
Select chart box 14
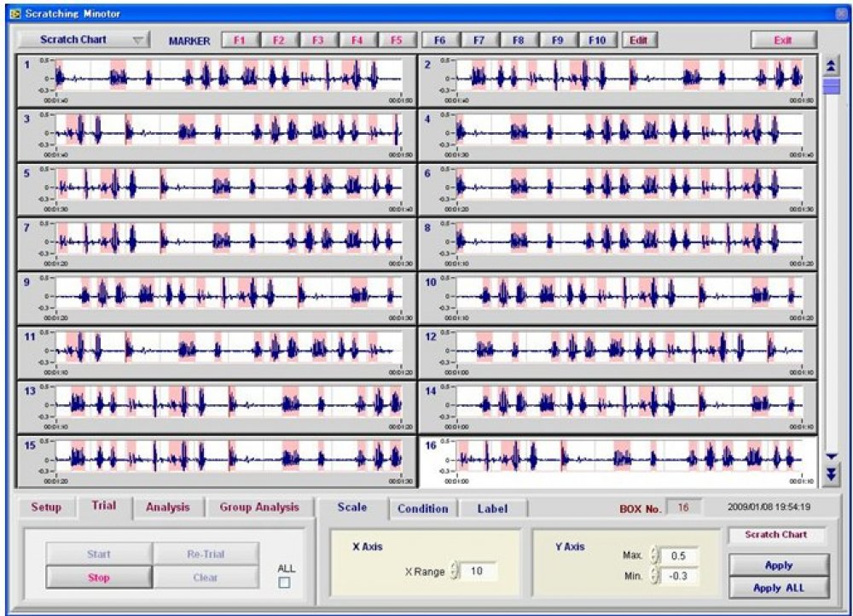pyautogui.click(x=618, y=407)
